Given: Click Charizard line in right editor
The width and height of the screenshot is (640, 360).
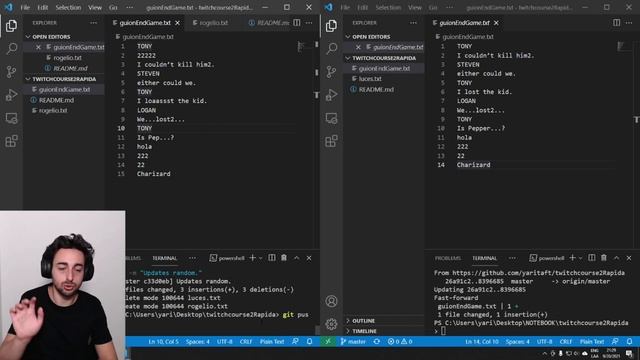Looking at the screenshot, I should tap(473, 165).
